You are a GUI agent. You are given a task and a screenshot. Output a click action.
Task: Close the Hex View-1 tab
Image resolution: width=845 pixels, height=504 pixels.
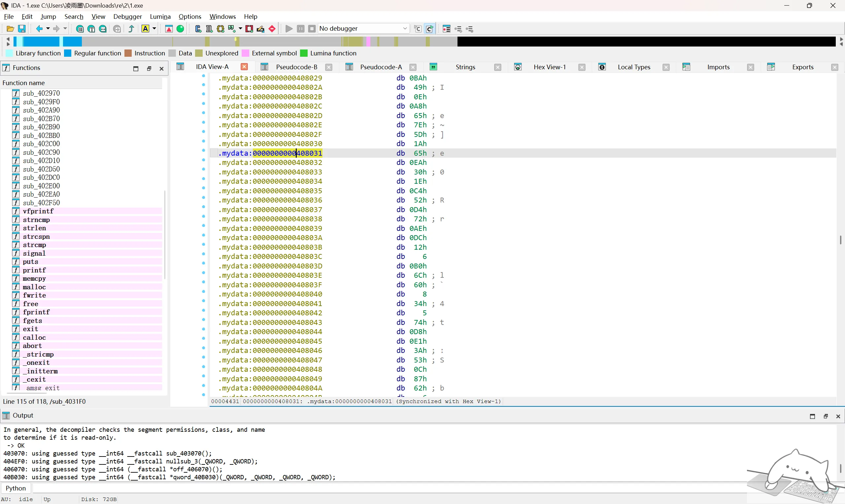tap(582, 67)
